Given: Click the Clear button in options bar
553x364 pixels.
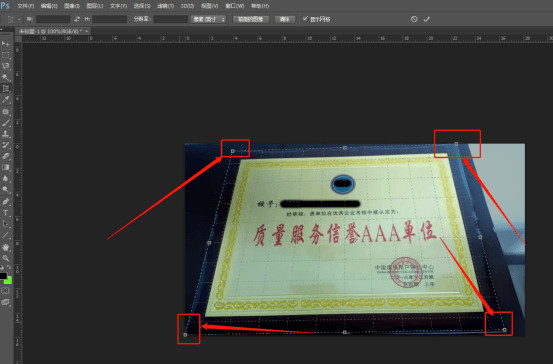Looking at the screenshot, I should (x=285, y=19).
